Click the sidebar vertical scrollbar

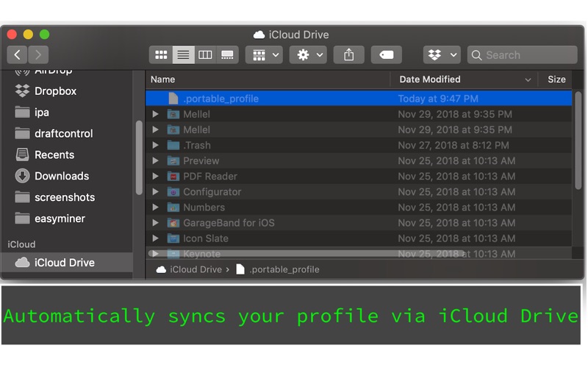(139, 158)
